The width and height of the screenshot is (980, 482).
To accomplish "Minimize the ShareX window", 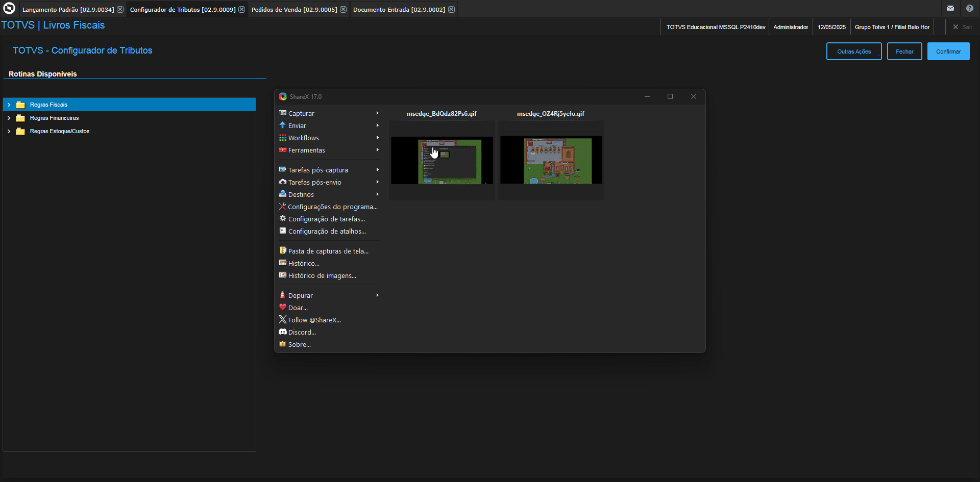I will click(x=647, y=96).
